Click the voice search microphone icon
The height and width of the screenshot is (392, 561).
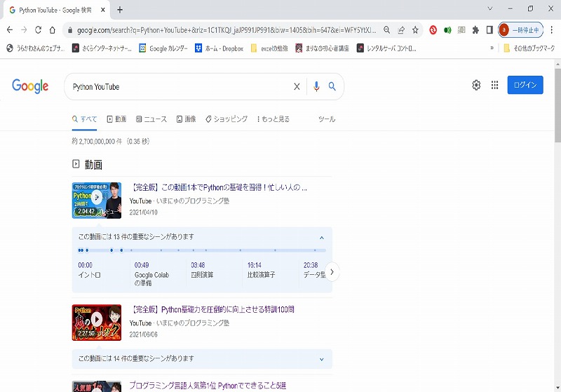(316, 86)
